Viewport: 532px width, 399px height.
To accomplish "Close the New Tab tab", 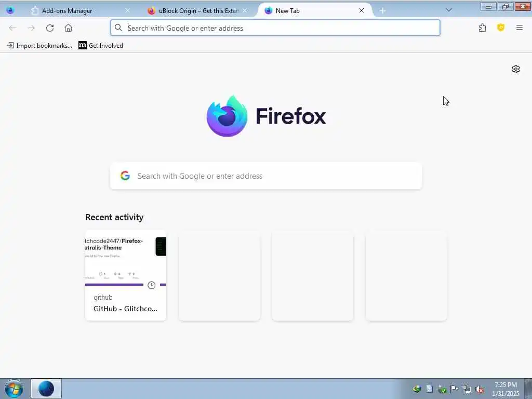I will [x=362, y=10].
